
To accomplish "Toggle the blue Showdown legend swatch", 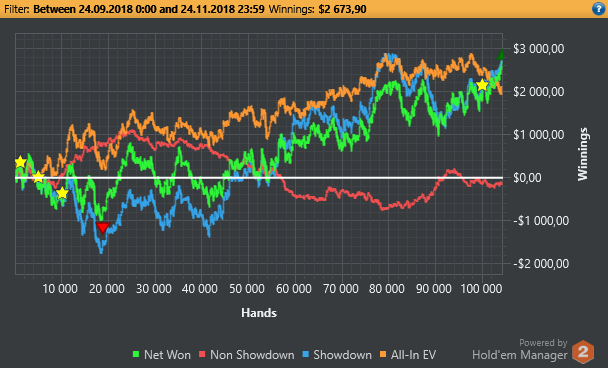I will pos(306,354).
